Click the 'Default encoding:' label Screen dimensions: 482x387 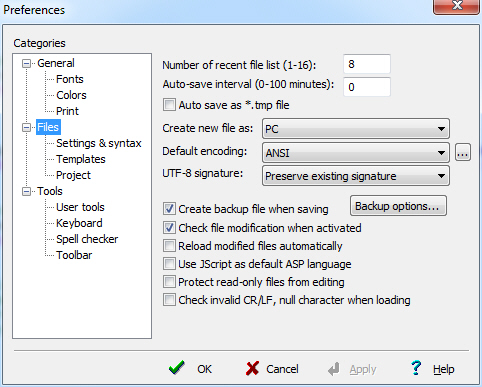point(205,151)
